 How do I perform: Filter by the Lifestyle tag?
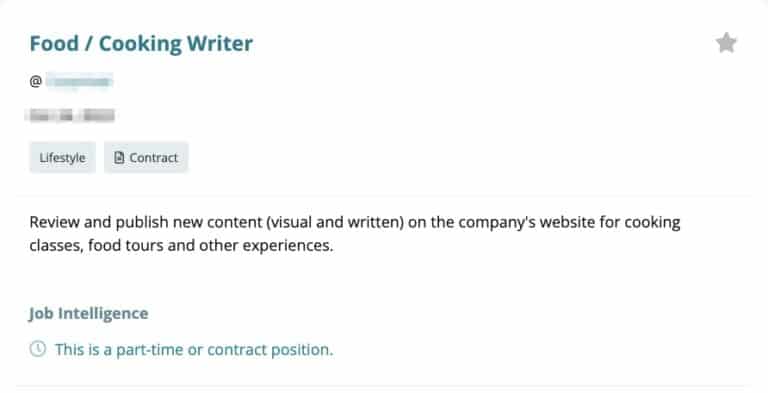coord(63,157)
